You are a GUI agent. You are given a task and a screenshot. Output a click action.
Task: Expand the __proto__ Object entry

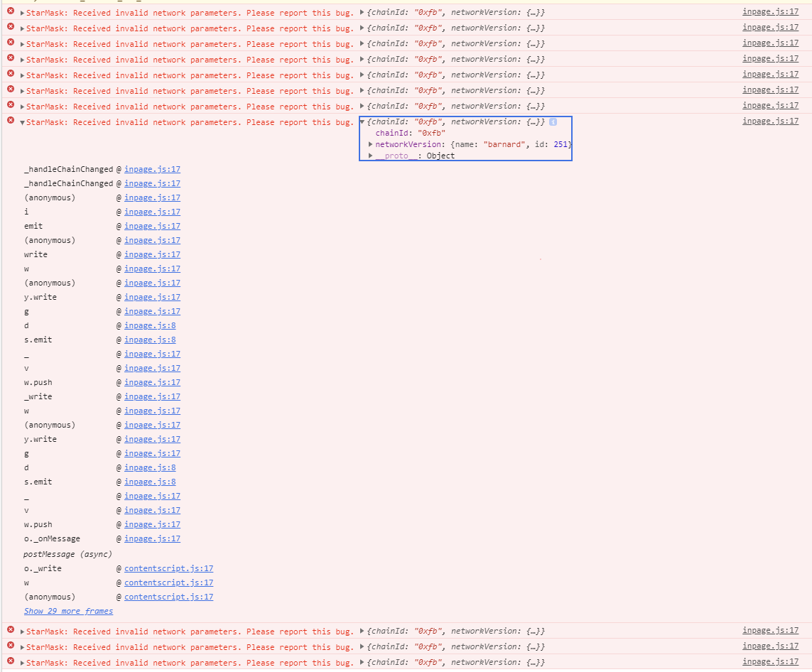pyautogui.click(x=371, y=156)
